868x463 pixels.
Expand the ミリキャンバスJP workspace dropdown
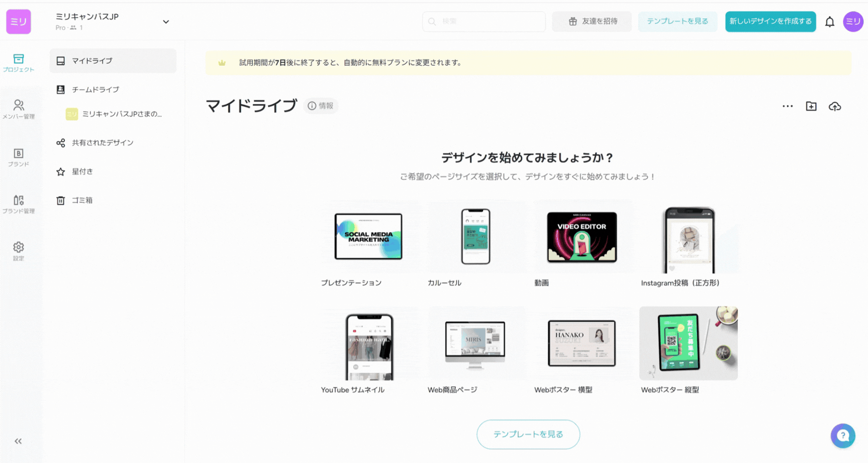pos(166,21)
